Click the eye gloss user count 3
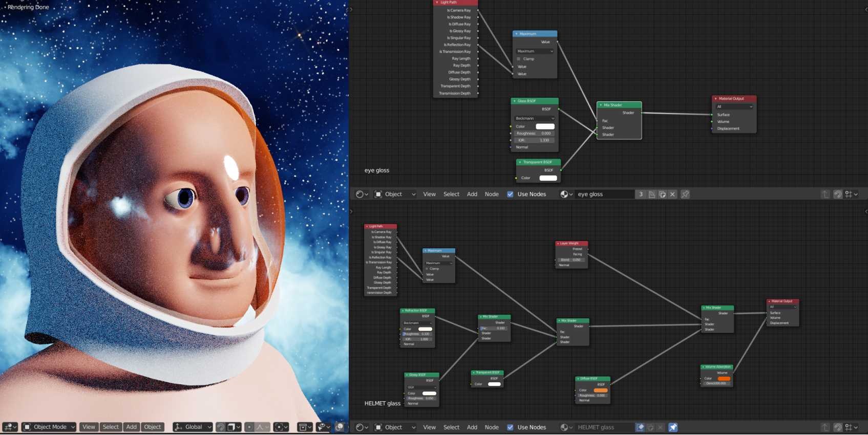 pyautogui.click(x=641, y=194)
